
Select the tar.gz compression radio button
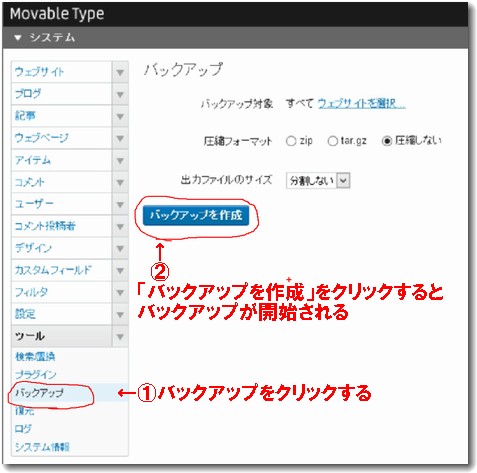pos(332,141)
